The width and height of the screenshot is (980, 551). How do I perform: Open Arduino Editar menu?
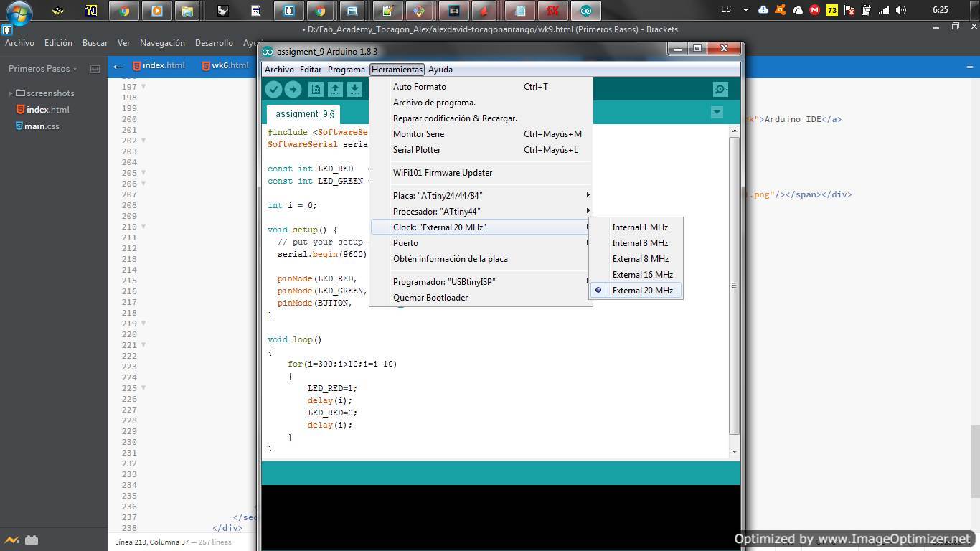311,70
